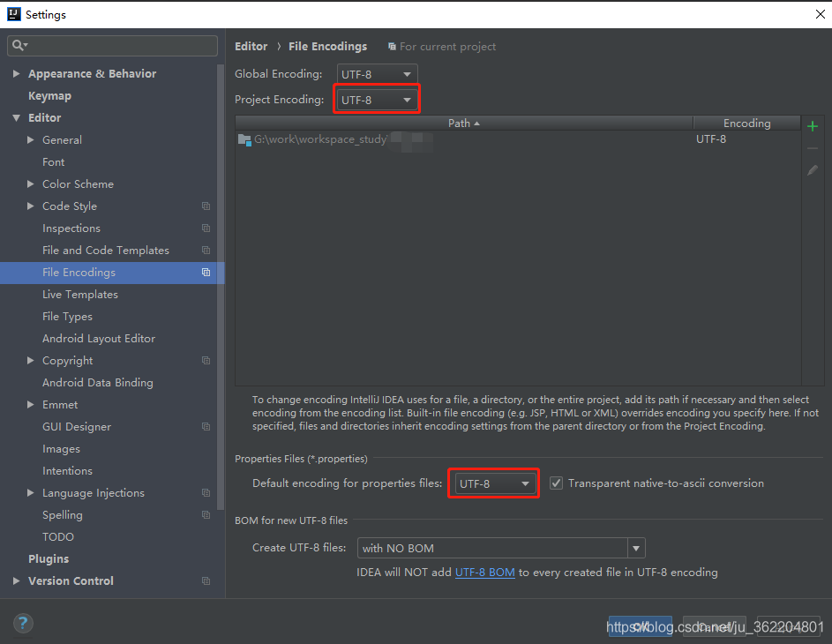Viewport: 832px width, 644px height.
Task: Click the modified-settings icon beside Code Style
Action: [x=206, y=206]
